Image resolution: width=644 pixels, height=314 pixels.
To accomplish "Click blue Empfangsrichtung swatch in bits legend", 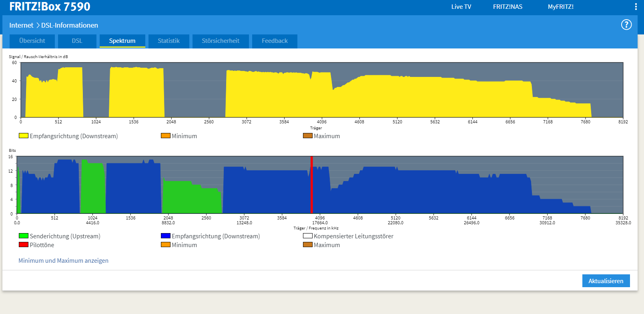I will pos(166,236).
